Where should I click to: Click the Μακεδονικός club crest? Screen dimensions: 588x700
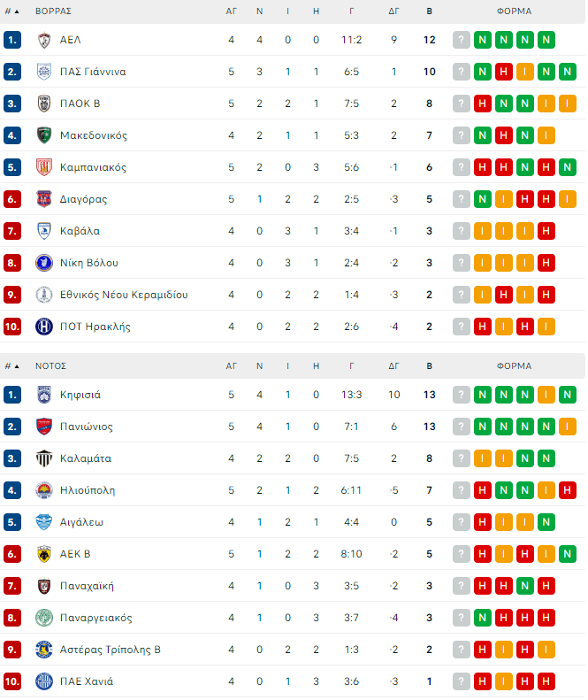[x=44, y=135]
